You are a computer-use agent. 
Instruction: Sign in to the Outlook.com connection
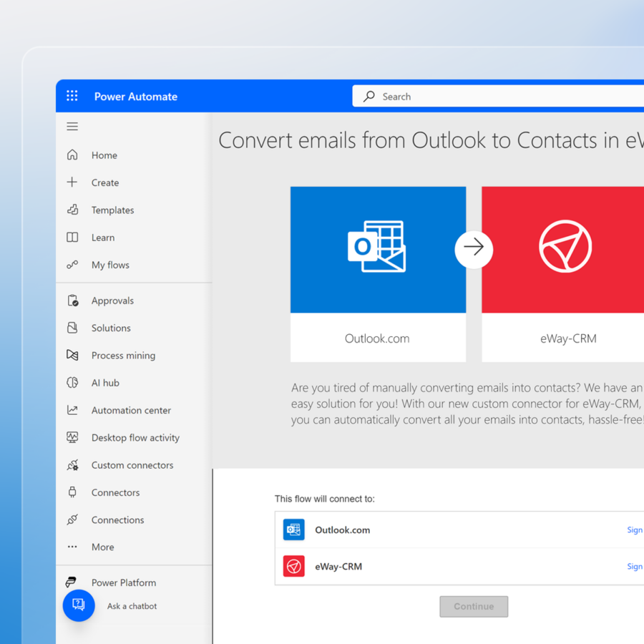[635, 530]
